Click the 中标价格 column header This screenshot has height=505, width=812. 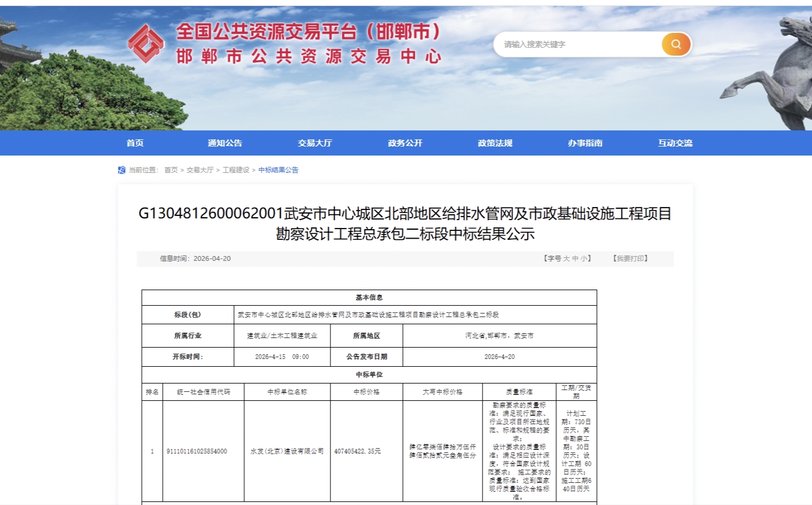(x=366, y=392)
